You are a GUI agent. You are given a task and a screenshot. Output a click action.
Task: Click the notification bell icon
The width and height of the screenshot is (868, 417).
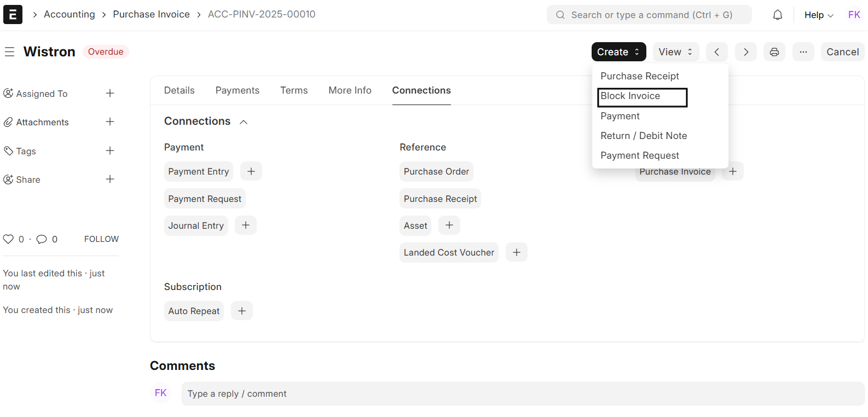777,15
